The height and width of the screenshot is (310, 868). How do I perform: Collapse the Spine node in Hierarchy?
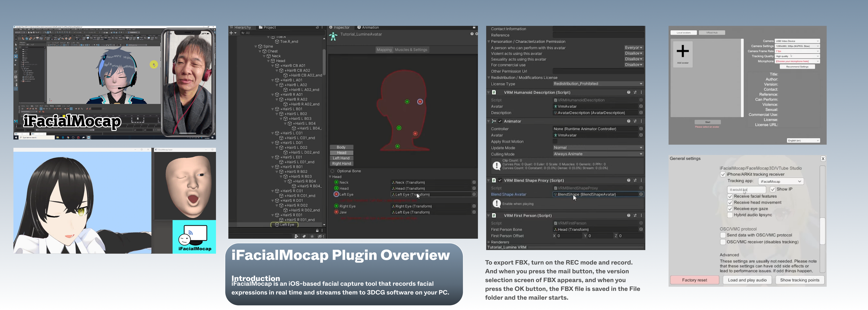[256, 46]
